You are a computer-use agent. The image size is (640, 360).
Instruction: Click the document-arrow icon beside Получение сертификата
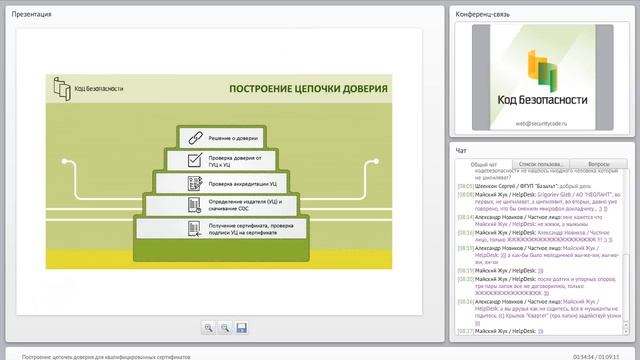tap(194, 229)
